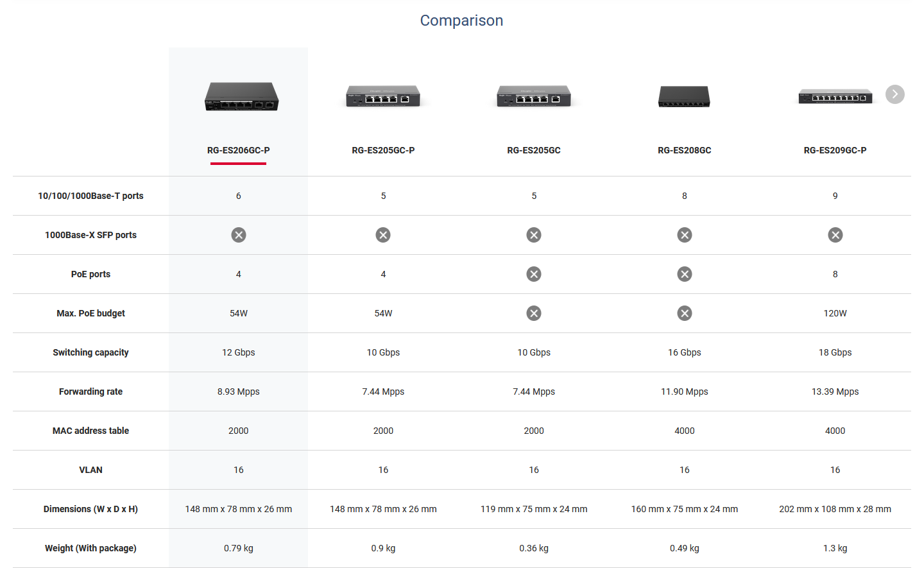Select the 1000Base-X SFP ports row label
The image size is (924, 568).
click(90, 235)
